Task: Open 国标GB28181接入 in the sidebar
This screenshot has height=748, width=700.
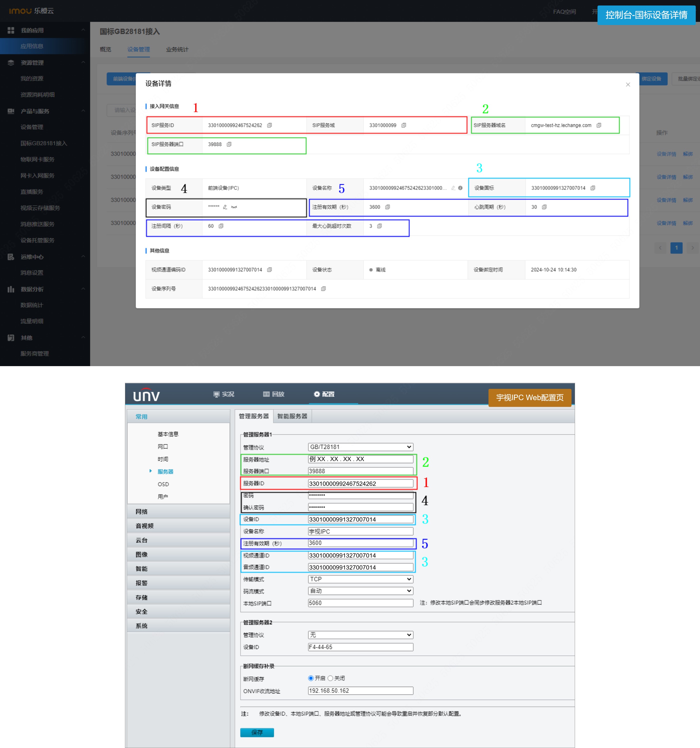Action: [44, 143]
